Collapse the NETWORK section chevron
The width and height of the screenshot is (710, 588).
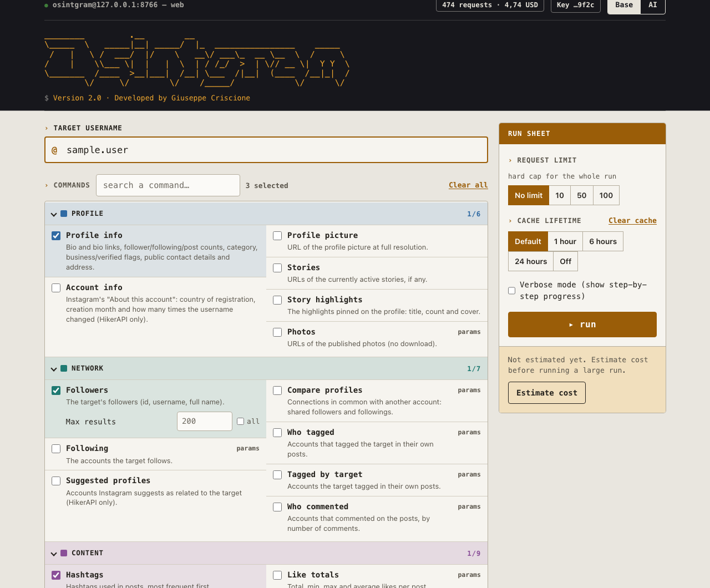pyautogui.click(x=54, y=369)
